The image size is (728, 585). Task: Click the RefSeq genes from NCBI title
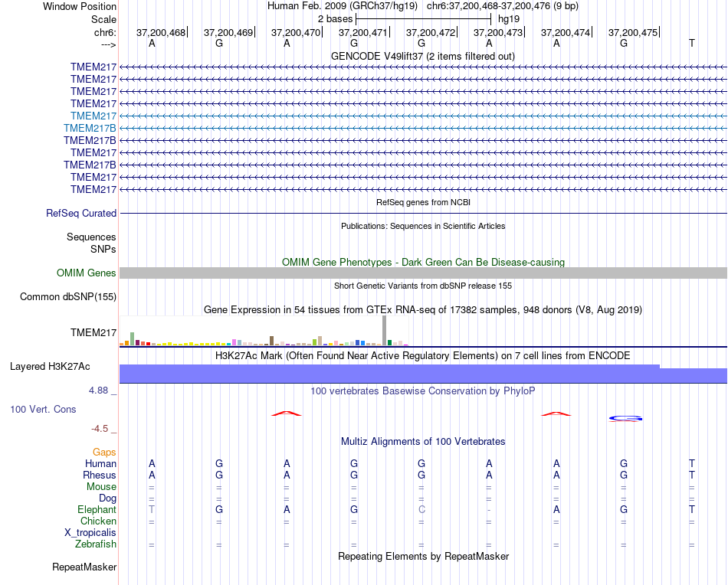tap(423, 202)
